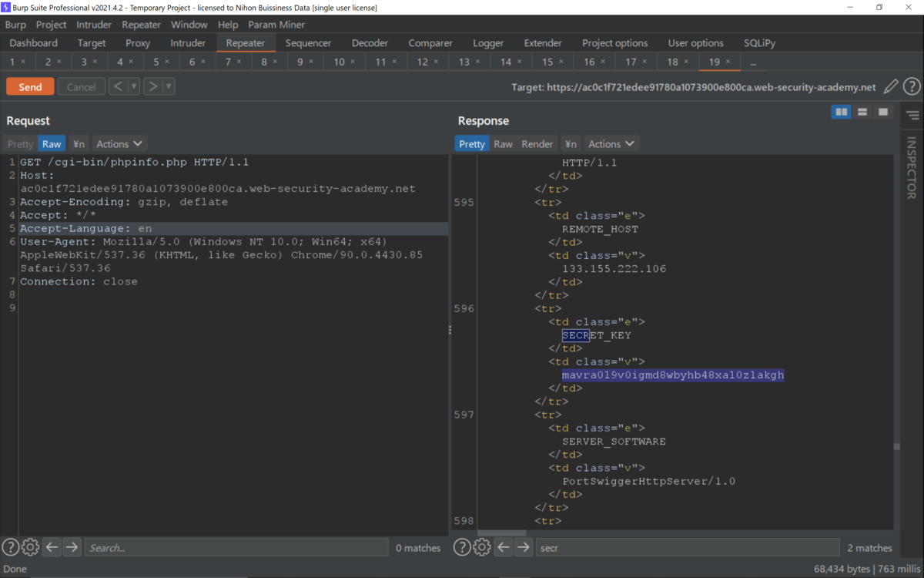
Task: Open response search help icon
Action: (462, 547)
